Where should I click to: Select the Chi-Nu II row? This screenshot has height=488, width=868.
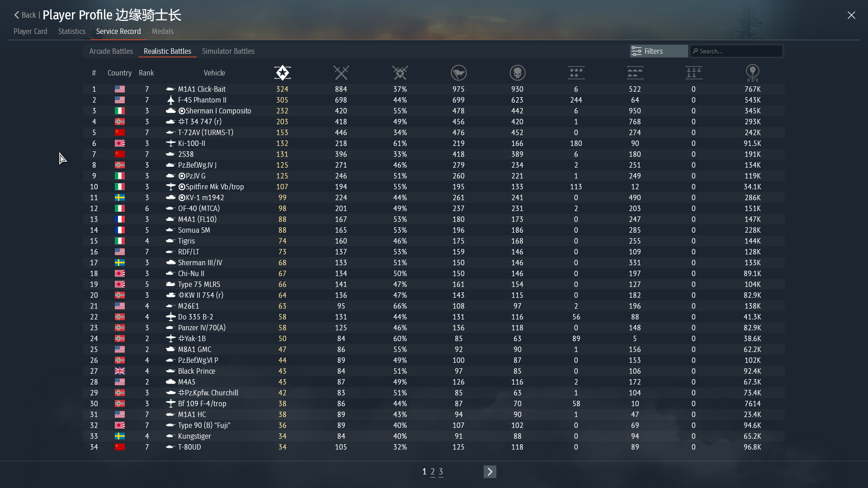point(434,273)
